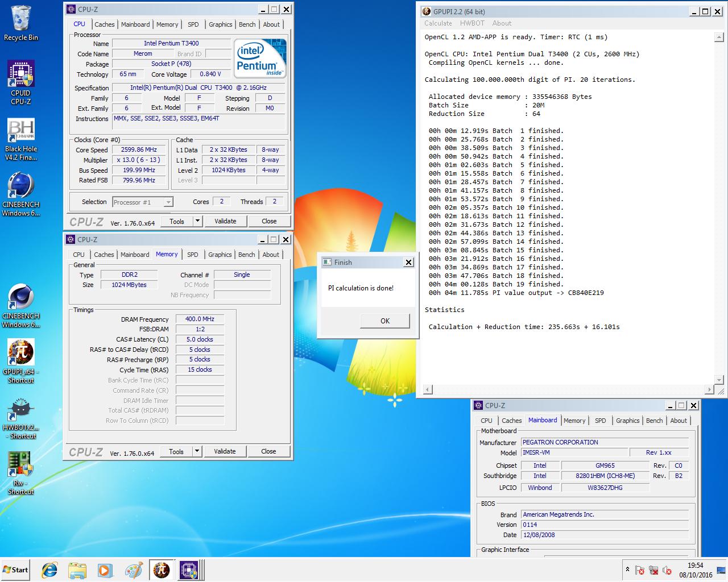Open About tab in Mainboard CPU-Z window
The width and height of the screenshot is (728, 582).
(679, 421)
